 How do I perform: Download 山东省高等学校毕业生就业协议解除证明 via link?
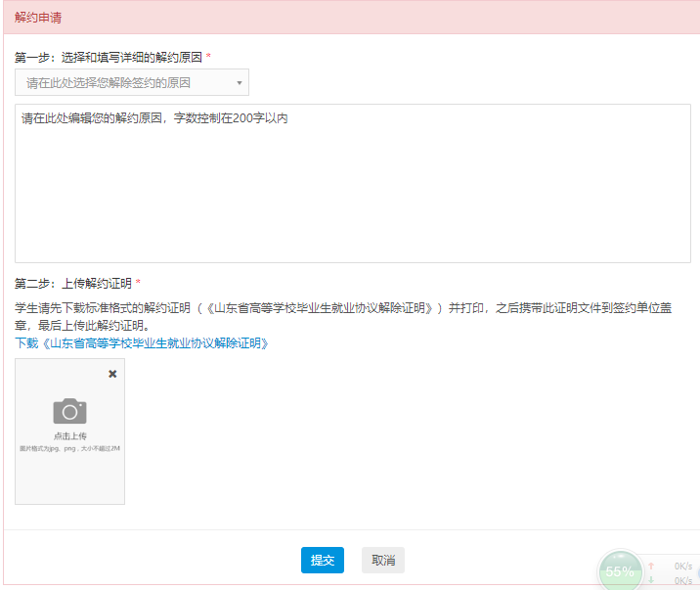142,343
